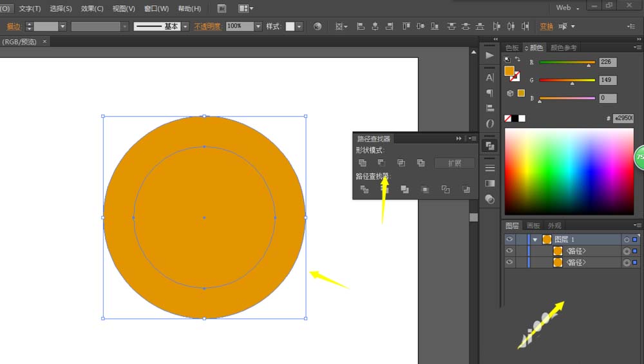
Task: Click the Unite shape mode icon in Pathfinder
Action: pos(363,163)
